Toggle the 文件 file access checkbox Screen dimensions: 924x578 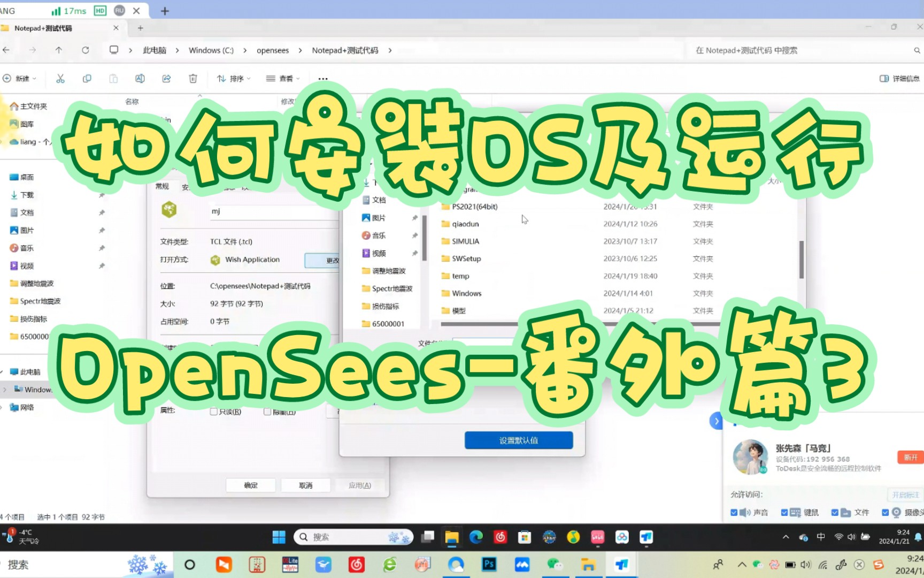click(835, 513)
